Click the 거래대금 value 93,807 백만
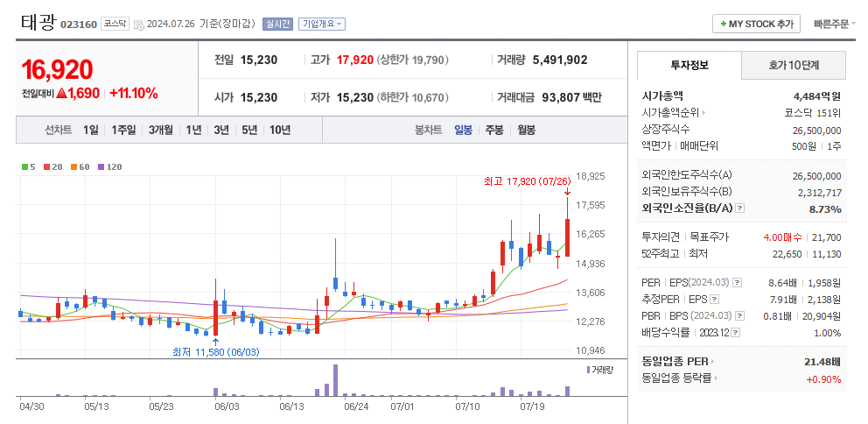Image resolution: width=868 pixels, height=424 pixels. tap(571, 97)
